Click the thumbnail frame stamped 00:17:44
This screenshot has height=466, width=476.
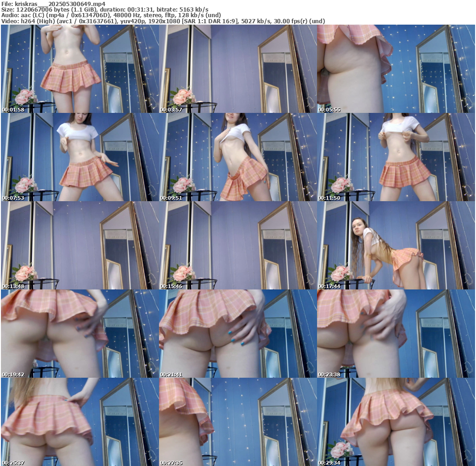[x=396, y=245]
